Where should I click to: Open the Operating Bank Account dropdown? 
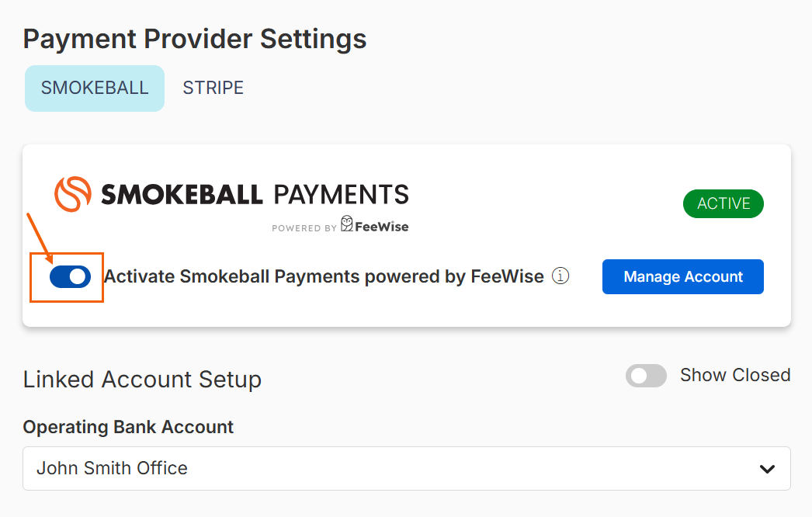click(407, 468)
